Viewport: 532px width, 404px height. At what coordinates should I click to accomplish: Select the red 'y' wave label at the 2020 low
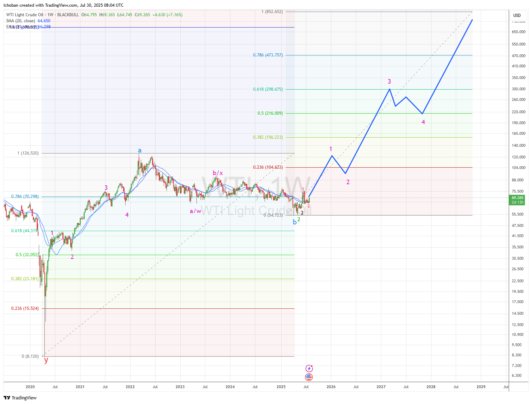tap(46, 360)
